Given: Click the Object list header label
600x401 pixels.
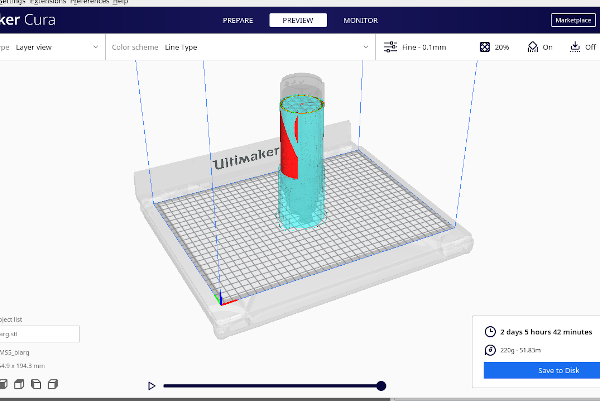Looking at the screenshot, I should pos(11,319).
